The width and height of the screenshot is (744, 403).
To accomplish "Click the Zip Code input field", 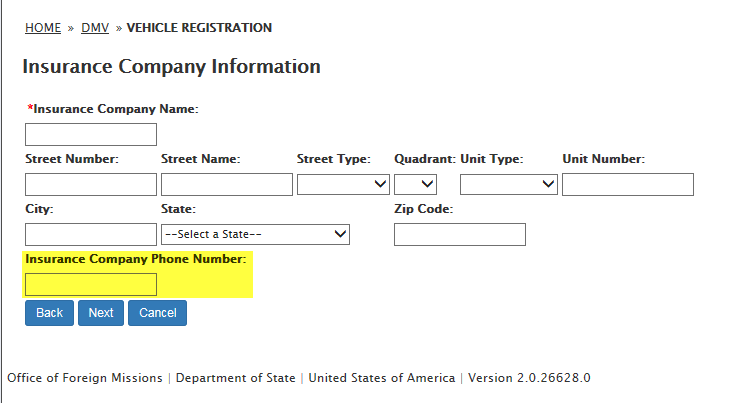I will (459, 234).
